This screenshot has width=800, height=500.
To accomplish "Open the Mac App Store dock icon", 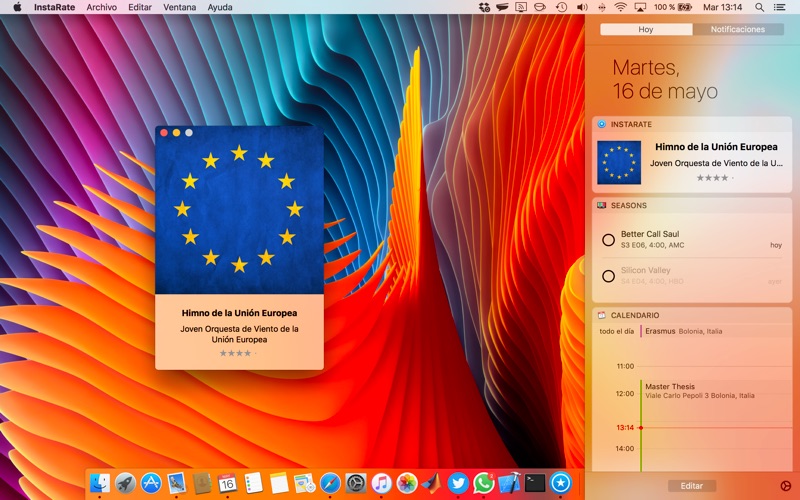I will 151,484.
